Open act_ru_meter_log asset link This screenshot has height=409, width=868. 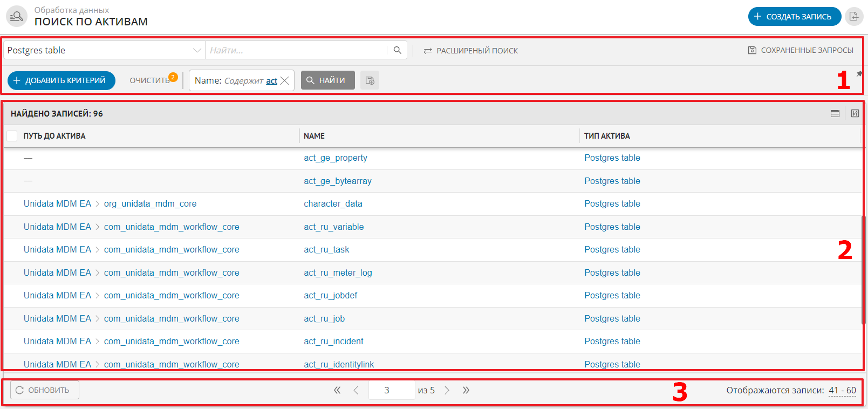tap(338, 273)
